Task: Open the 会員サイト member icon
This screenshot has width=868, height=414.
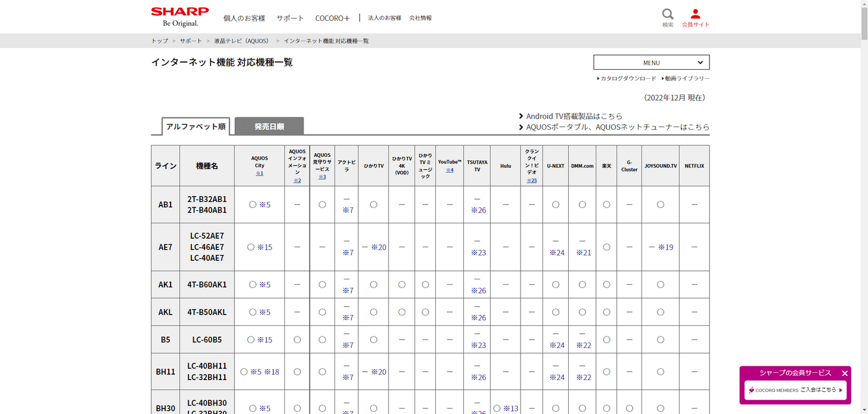Action: click(696, 17)
